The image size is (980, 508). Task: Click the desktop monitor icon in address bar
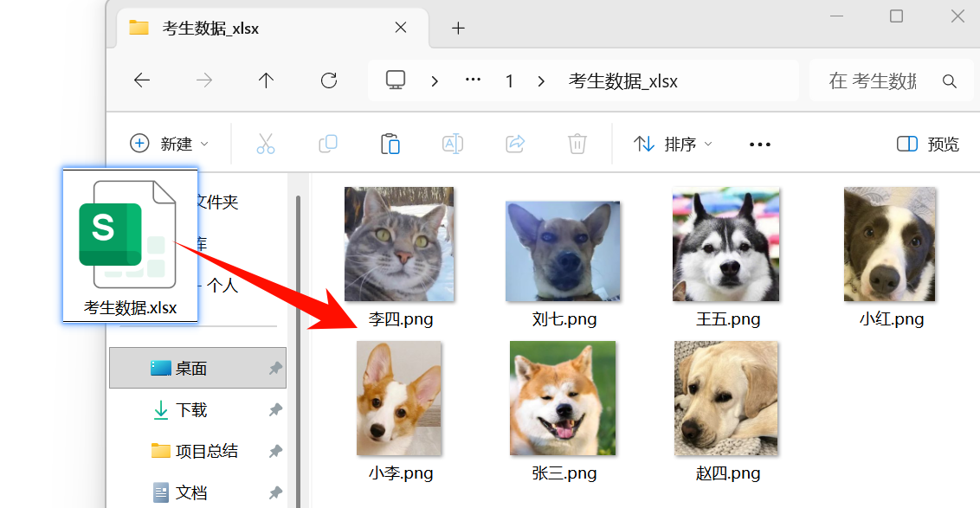click(x=396, y=80)
